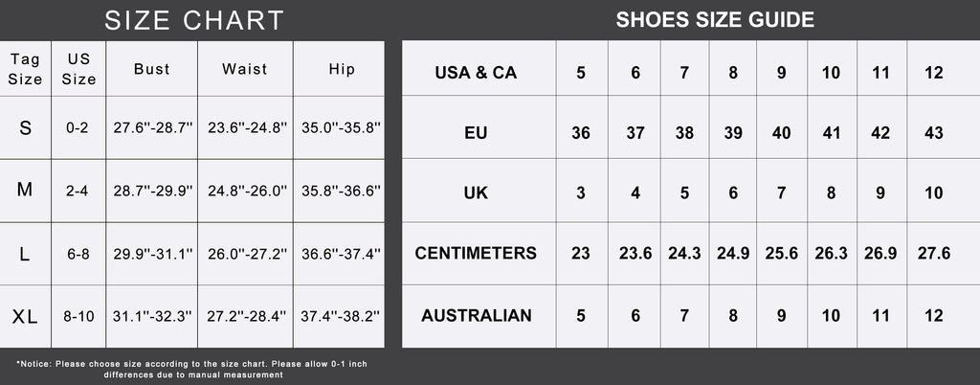Select EU shoe size 39
The height and width of the screenshot is (385, 980).
click(733, 133)
